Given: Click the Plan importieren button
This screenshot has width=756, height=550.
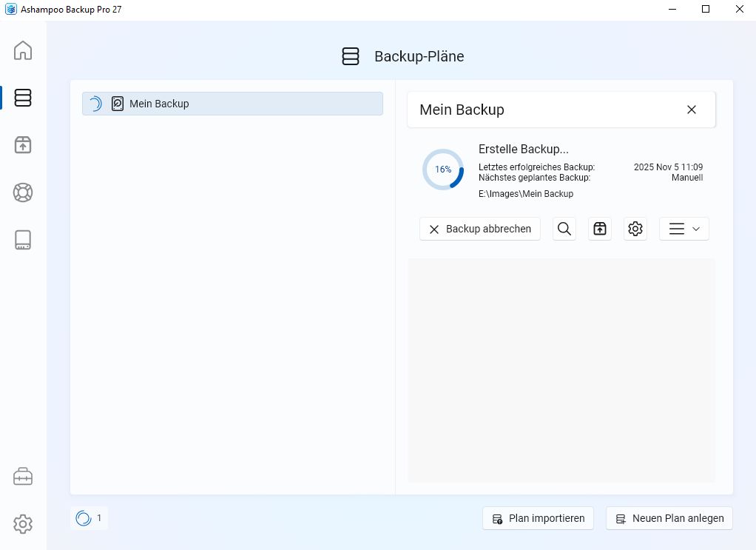Looking at the screenshot, I should click(x=538, y=519).
